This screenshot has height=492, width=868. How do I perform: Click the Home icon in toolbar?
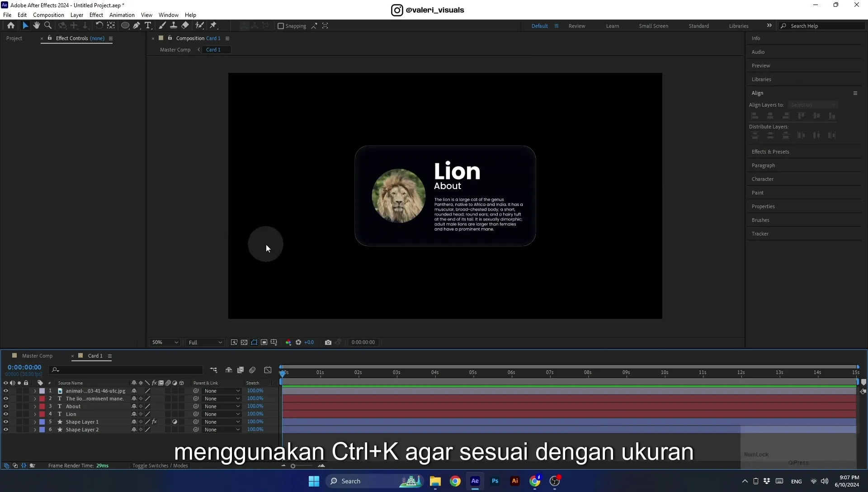click(11, 26)
